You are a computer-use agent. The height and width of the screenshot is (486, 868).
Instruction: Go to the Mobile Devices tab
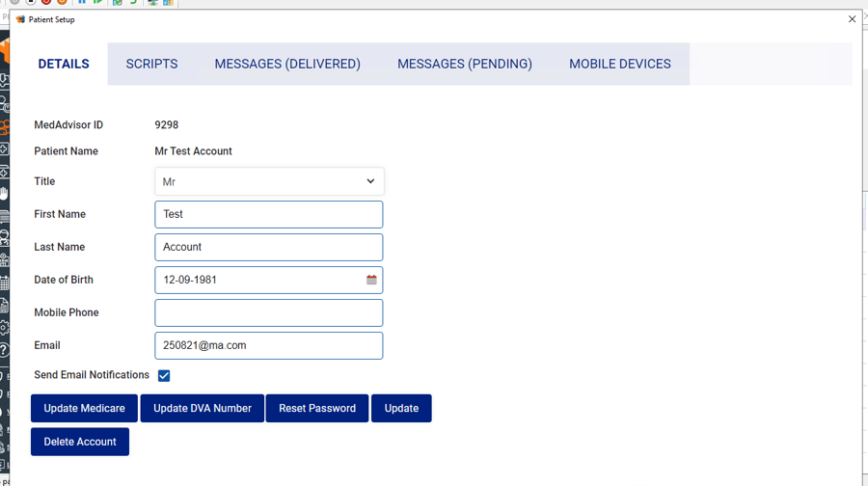point(620,65)
